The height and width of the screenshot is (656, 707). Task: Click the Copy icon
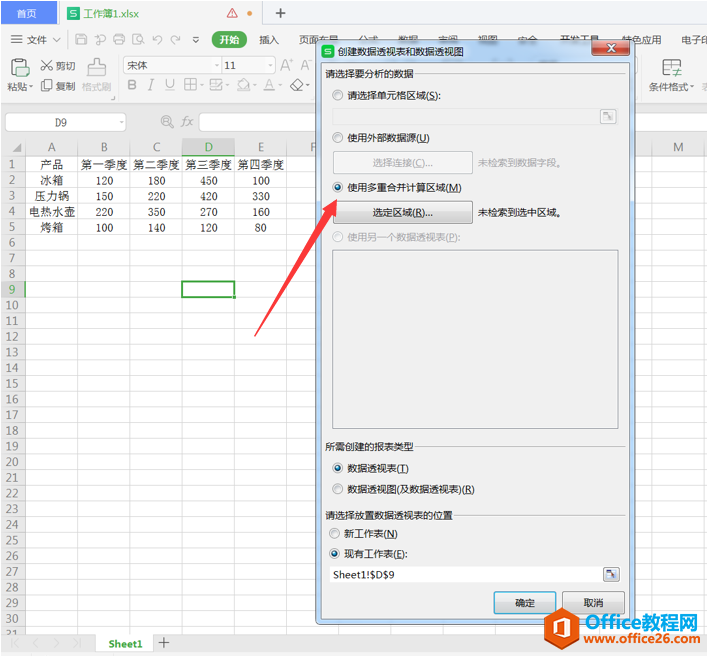coord(46,86)
